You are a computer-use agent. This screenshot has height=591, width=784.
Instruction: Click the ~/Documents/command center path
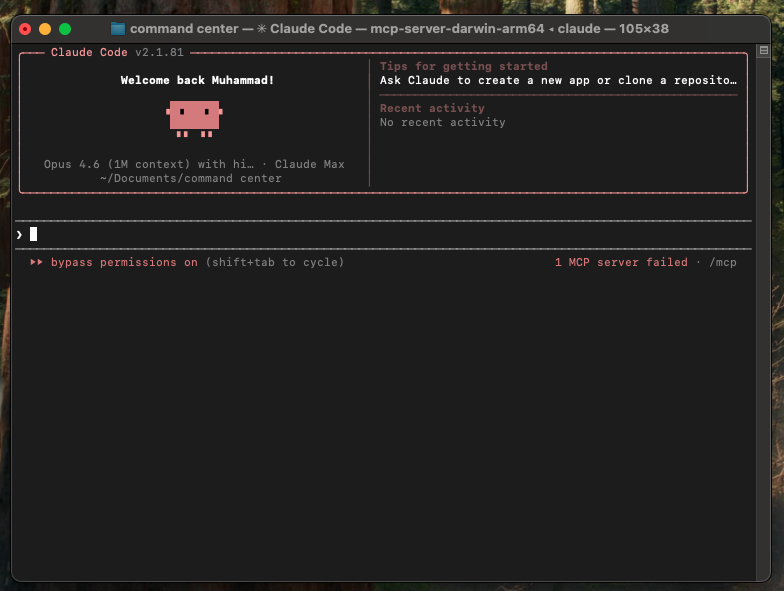click(190, 178)
